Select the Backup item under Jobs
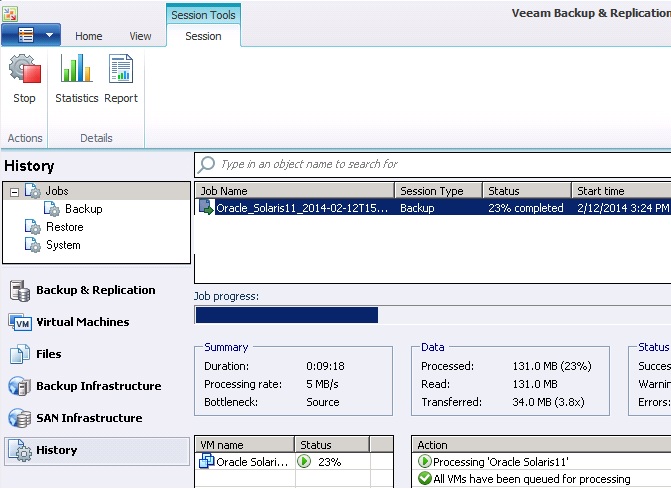 [84, 209]
